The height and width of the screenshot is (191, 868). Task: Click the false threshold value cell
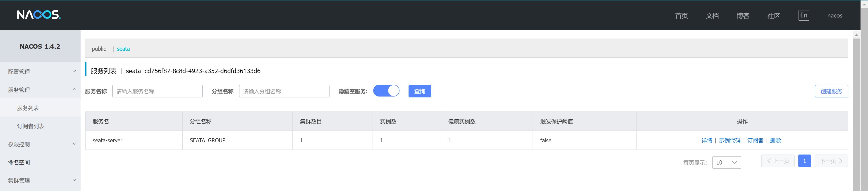coord(584,140)
